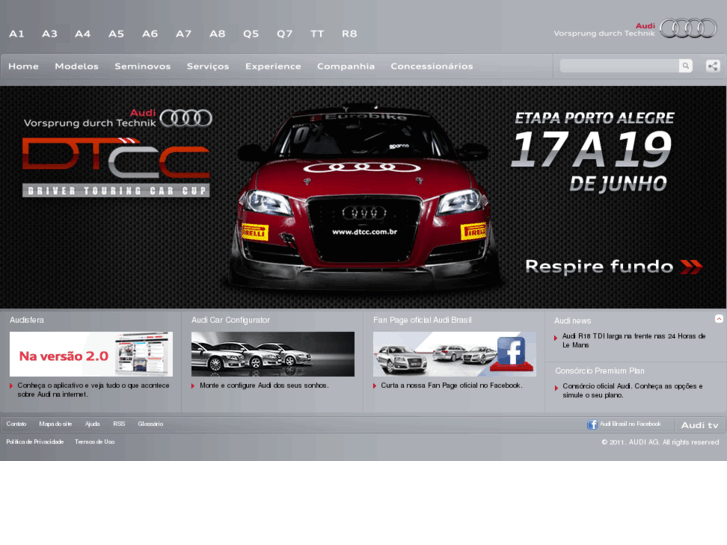
Task: Select the A5 model link
Action: (116, 34)
